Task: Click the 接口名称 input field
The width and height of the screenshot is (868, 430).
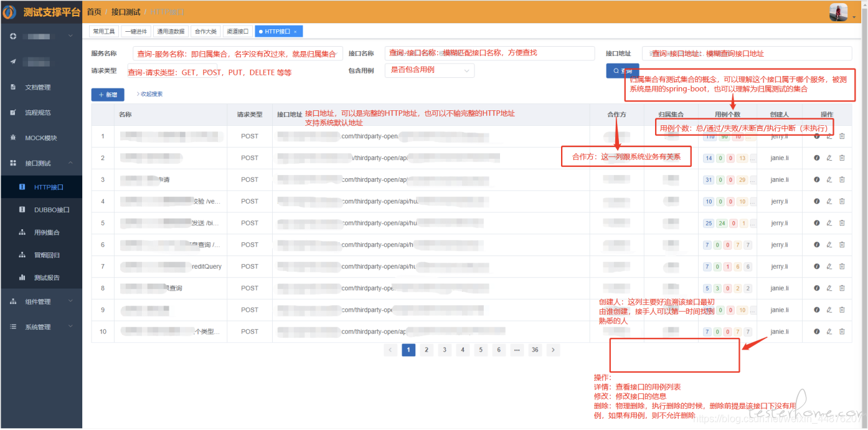Action: click(489, 54)
